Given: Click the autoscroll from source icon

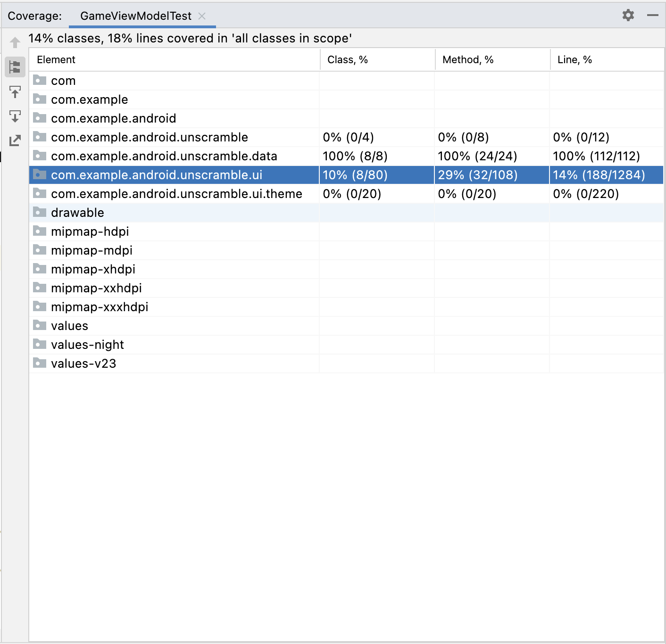Looking at the screenshot, I should pos(15,116).
